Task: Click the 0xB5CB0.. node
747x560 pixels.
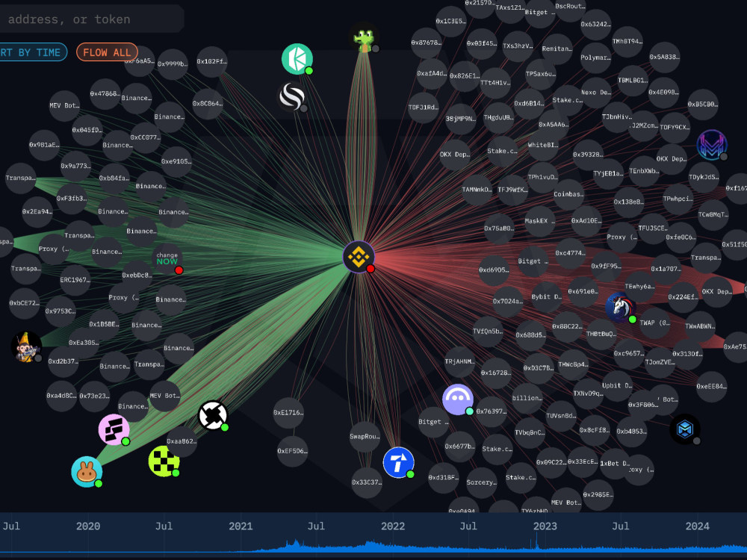Action: point(703,105)
